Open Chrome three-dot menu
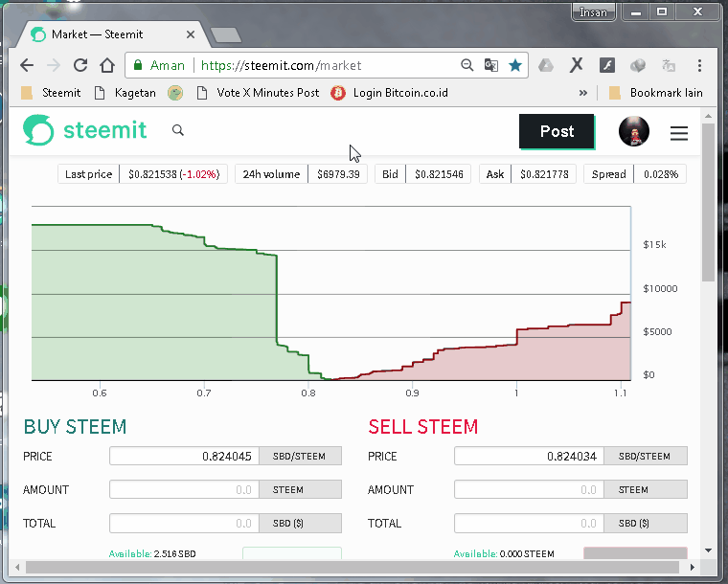 click(699, 65)
